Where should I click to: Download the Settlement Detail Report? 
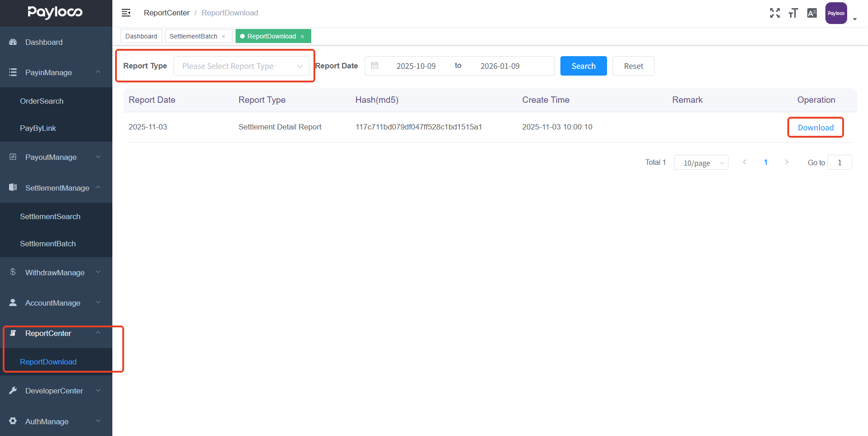(815, 127)
